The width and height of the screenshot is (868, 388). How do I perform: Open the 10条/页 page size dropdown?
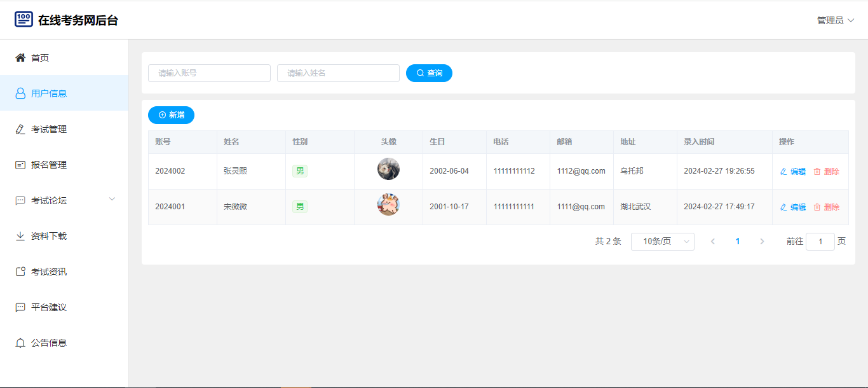pos(662,242)
